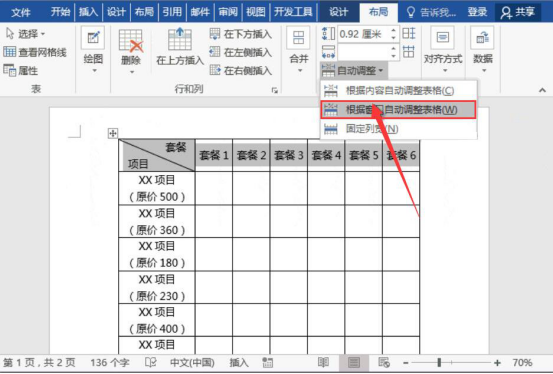Screen dimensions: 553x374
Task: Click the 136 个字 word count
Action: pos(110,362)
